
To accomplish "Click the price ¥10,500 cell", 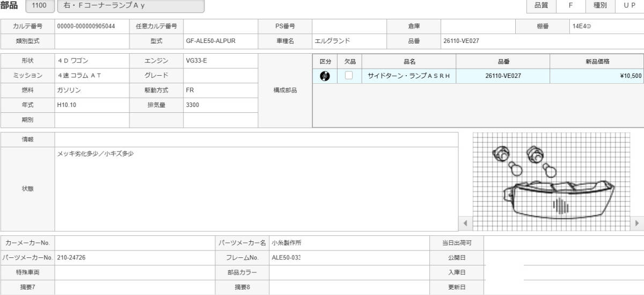I will 597,76.
